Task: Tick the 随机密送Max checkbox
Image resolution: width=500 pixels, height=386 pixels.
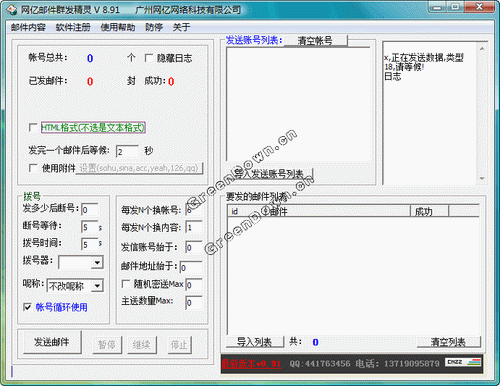Action: tap(125, 284)
